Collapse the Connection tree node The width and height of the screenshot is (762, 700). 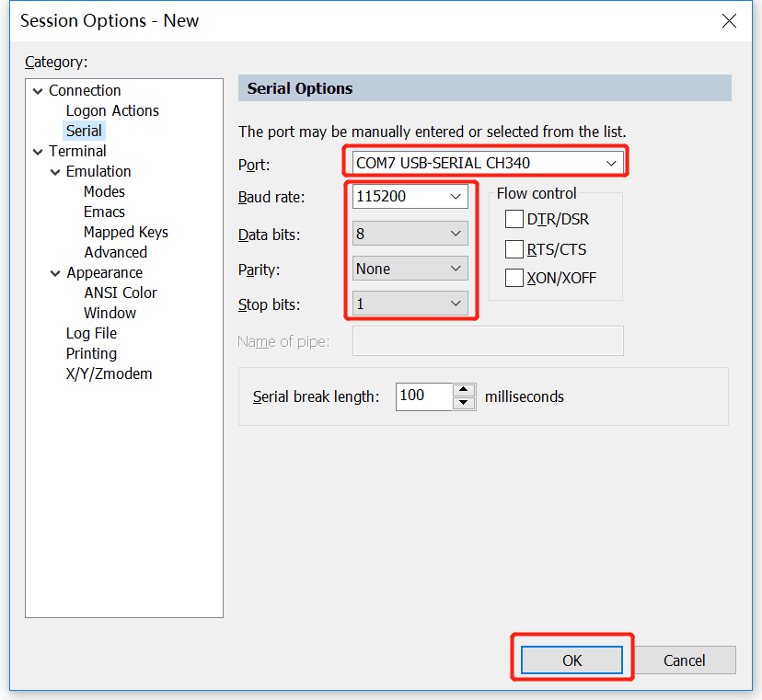tap(38, 90)
